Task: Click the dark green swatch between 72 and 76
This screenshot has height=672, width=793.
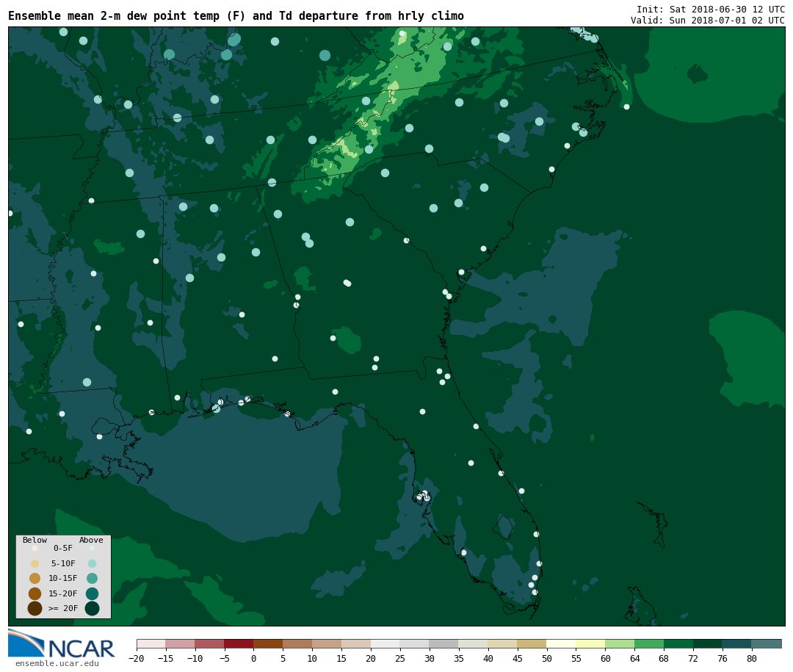Action: pos(709,644)
